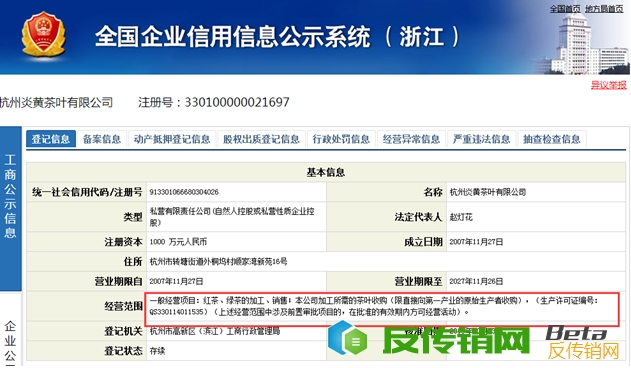This screenshot has width=631, height=368.
Task: Click the address 杭州市转塘街道 value
Action: (219, 262)
